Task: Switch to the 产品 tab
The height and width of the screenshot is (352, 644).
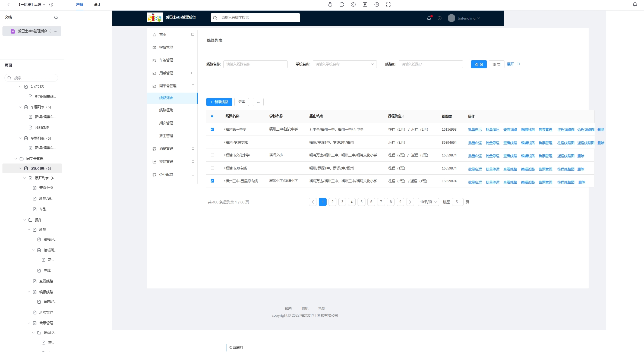Action: (x=80, y=4)
